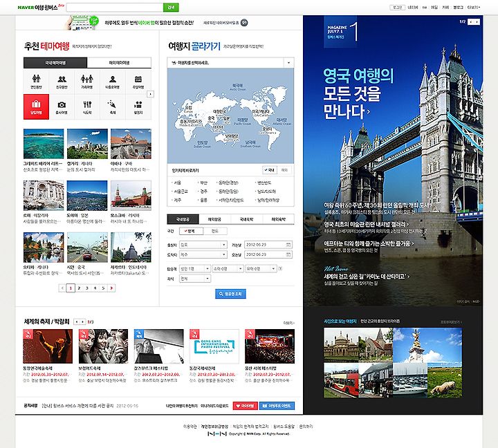Open the Great Barrier Reef thumbnail
Viewport: 498px width, 448px height.
[44, 144]
